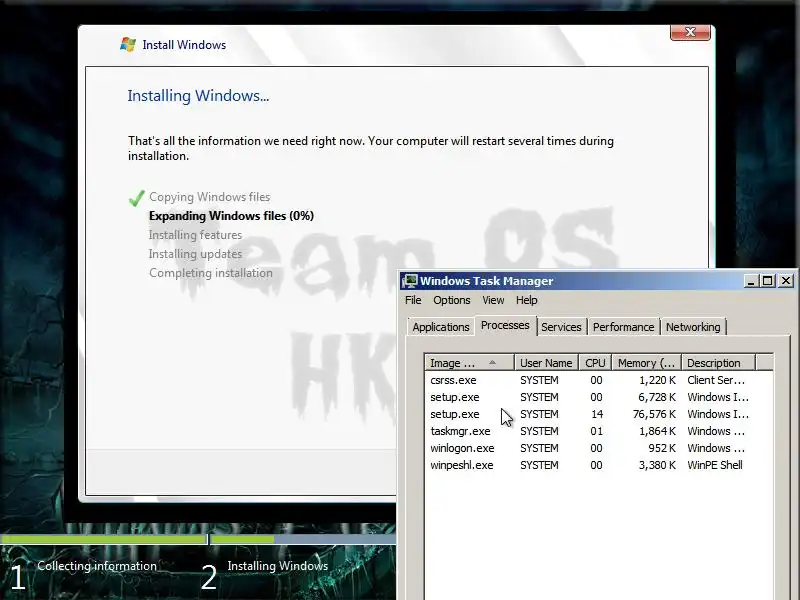Click the Installing Windows... heading

point(198,96)
